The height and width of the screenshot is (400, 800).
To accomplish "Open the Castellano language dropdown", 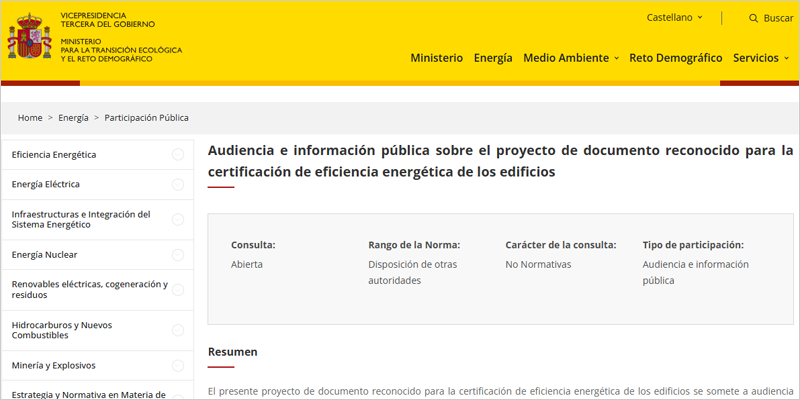I will point(674,17).
